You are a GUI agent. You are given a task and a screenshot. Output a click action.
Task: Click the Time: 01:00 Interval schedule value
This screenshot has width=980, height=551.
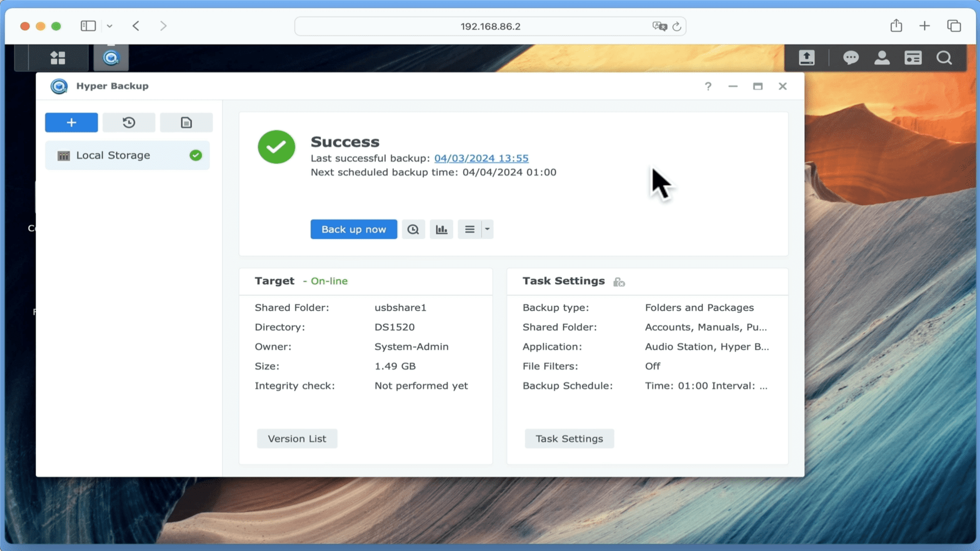coord(706,386)
